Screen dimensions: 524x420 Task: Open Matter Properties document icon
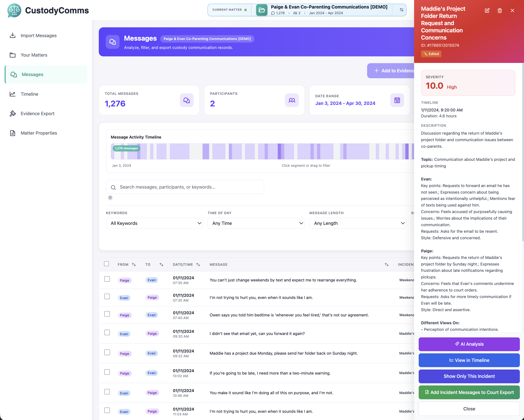pyautogui.click(x=13, y=133)
